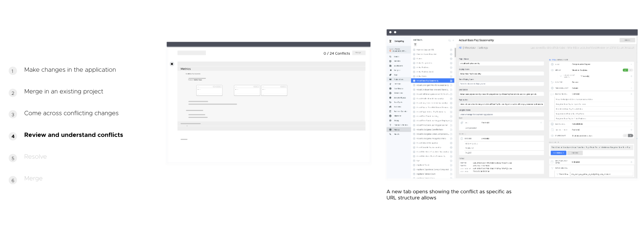Click the first conflict card thumbnail under Metrics
This screenshot has height=243, width=644.
[209, 90]
